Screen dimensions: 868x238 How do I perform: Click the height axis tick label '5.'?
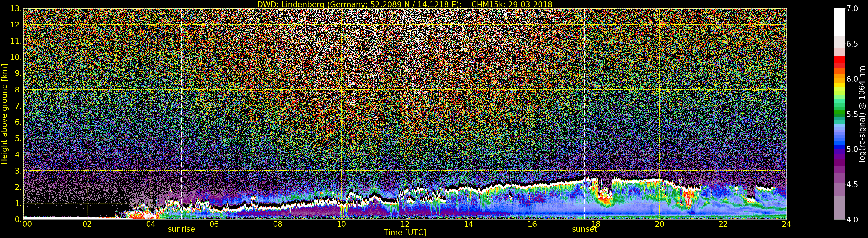(18, 138)
